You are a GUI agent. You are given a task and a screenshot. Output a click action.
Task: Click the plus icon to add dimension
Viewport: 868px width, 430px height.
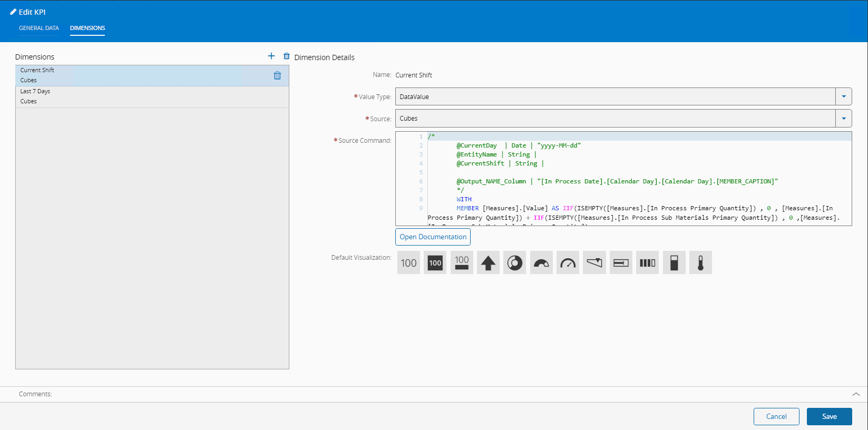click(271, 56)
